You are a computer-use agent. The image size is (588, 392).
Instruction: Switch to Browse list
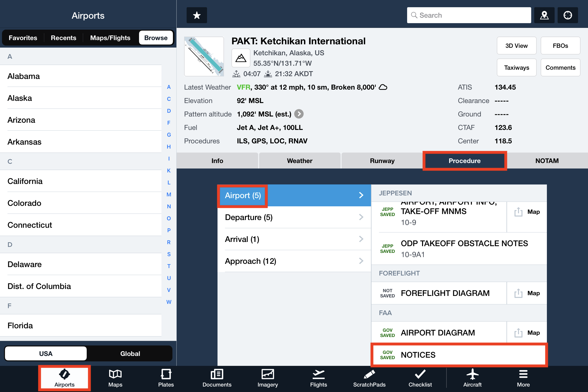tap(156, 38)
